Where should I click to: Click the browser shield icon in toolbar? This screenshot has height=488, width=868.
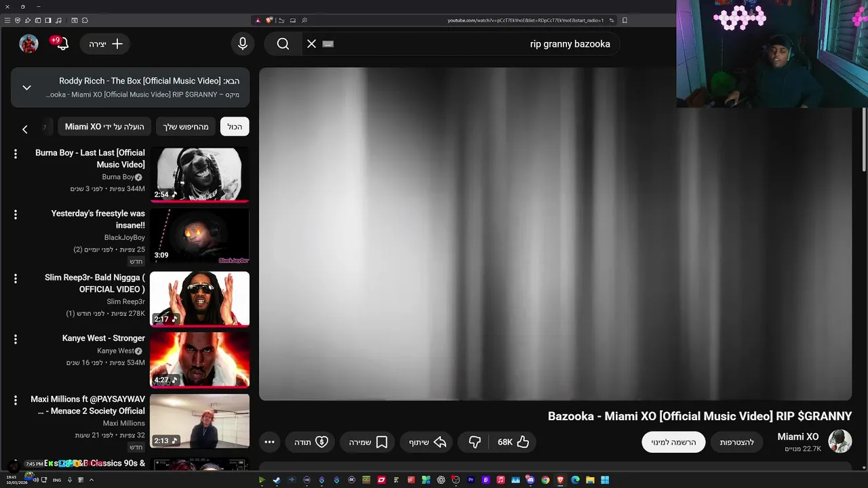click(18, 20)
